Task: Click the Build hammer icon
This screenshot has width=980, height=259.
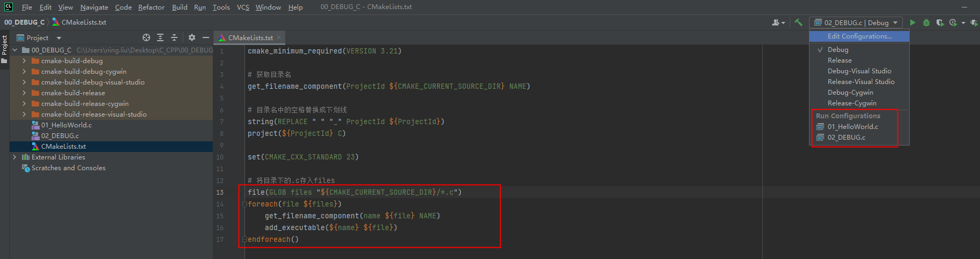Action: pyautogui.click(x=798, y=22)
